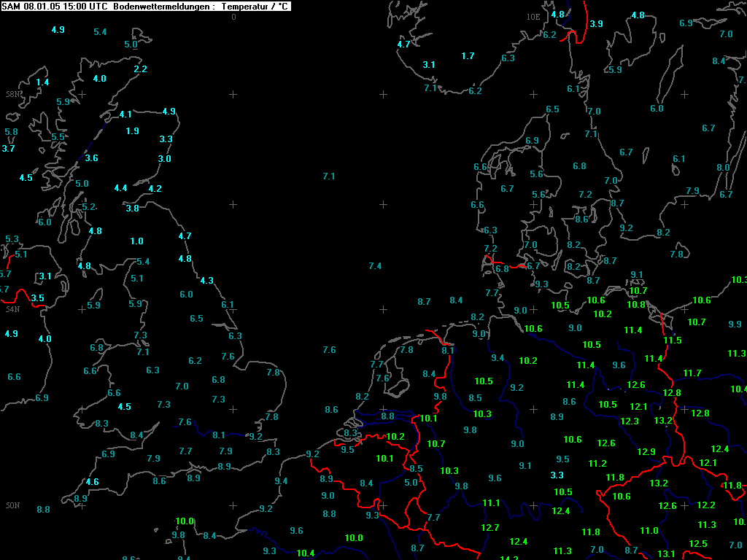Select the 4.3 reading on England's east coast
Image resolution: width=747 pixels, height=560 pixels.
(206, 281)
